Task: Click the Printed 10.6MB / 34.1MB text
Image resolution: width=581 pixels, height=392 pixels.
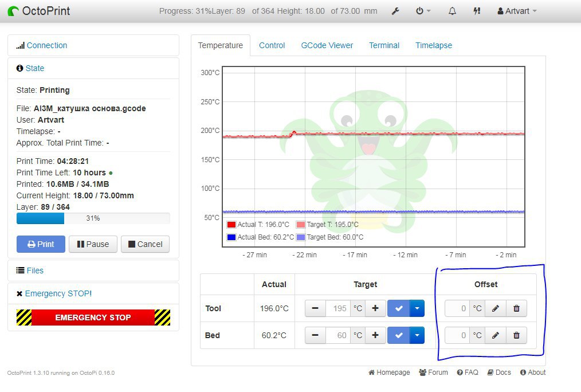Action: (62, 184)
